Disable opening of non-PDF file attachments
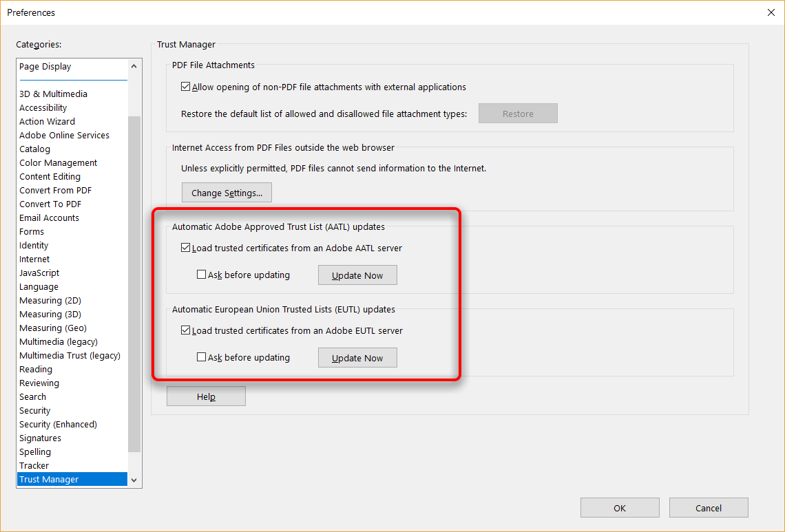The width and height of the screenshot is (785, 532). pos(186,87)
